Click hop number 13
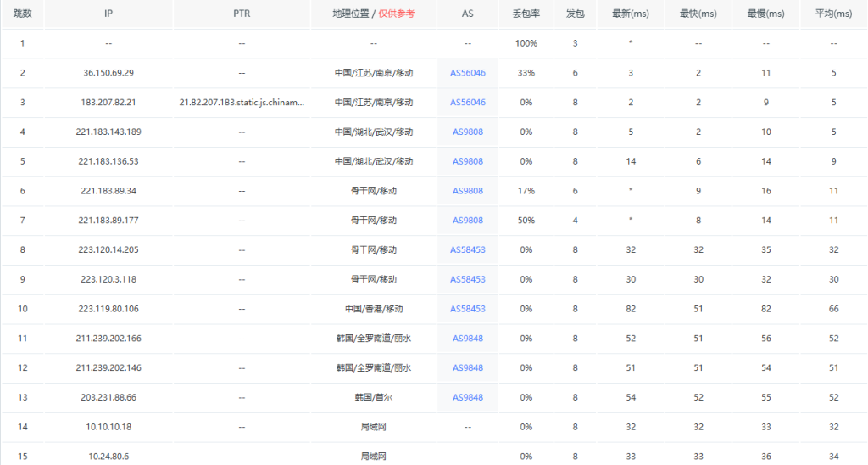 22,397
